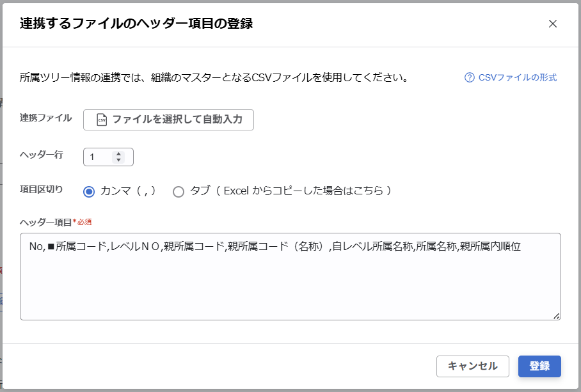Select カンマ delimiter radio button

(x=89, y=191)
